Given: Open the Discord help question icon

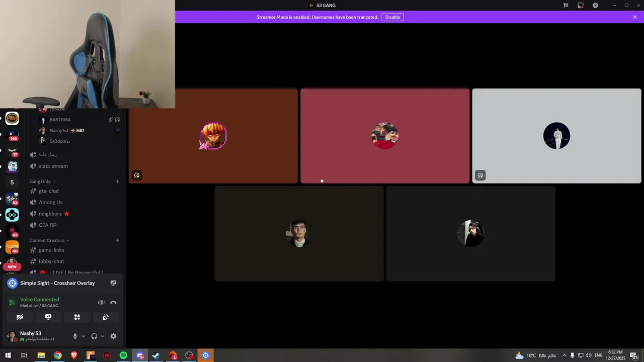Looking at the screenshot, I should click(x=595, y=6).
